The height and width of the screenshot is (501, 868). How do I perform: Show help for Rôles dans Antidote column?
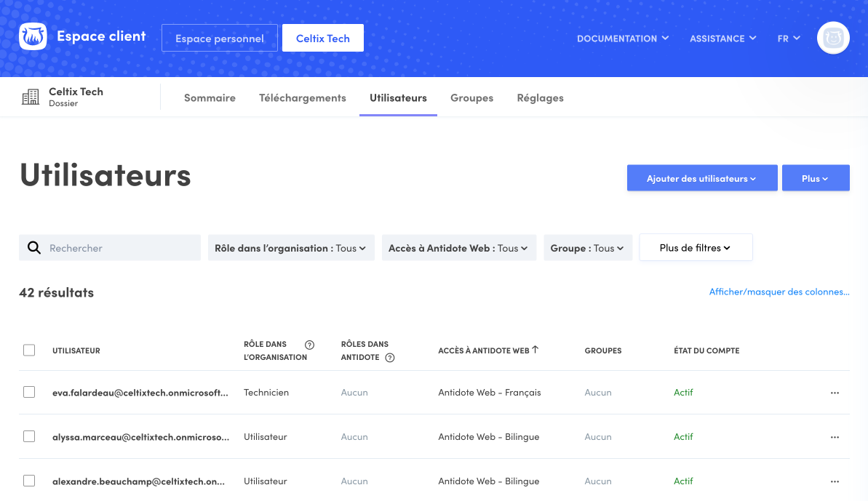click(x=390, y=358)
